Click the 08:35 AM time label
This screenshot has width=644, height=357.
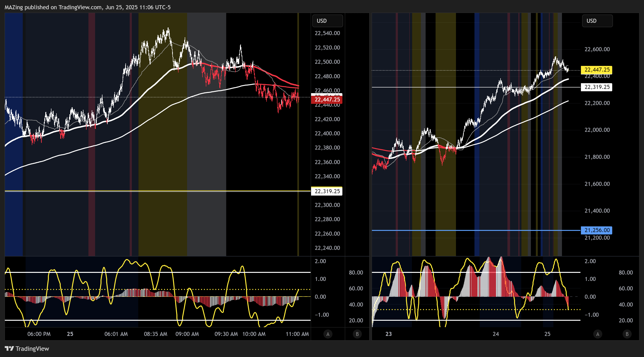[x=156, y=334]
